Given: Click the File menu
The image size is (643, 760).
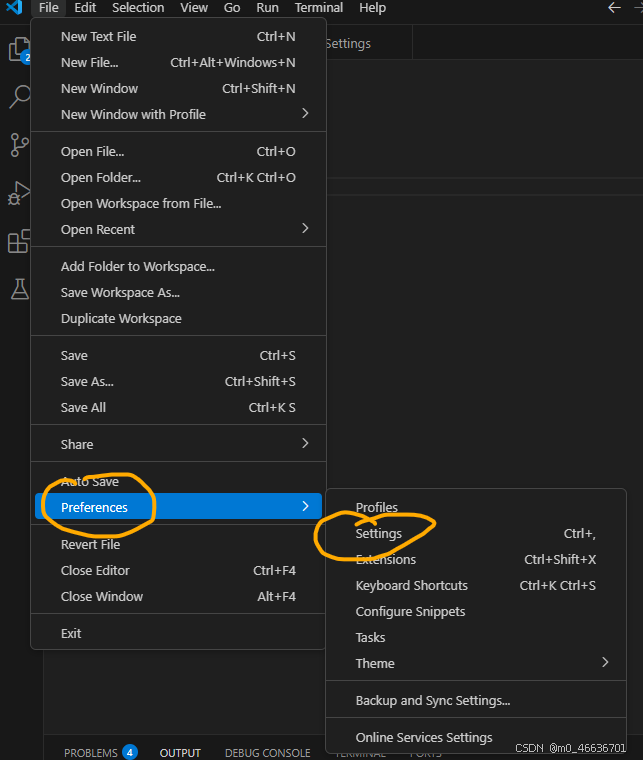Looking at the screenshot, I should [48, 8].
